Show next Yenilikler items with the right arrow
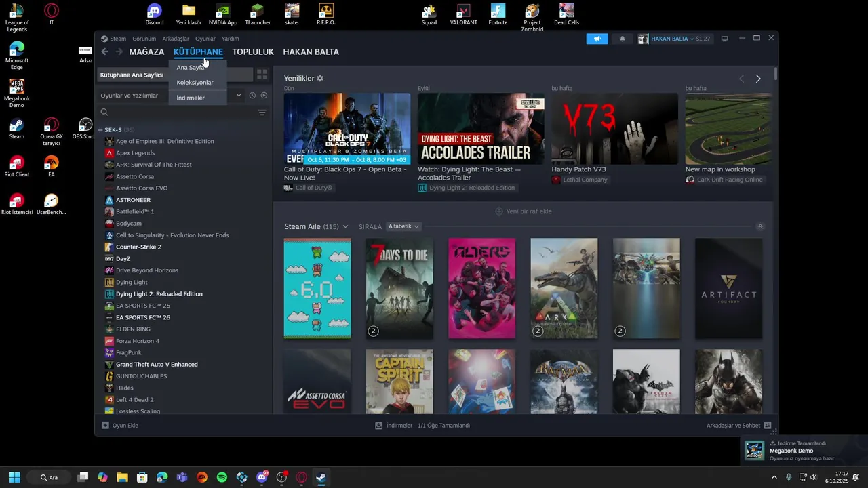Screen dimensions: 868x488 pyautogui.click(x=758, y=79)
